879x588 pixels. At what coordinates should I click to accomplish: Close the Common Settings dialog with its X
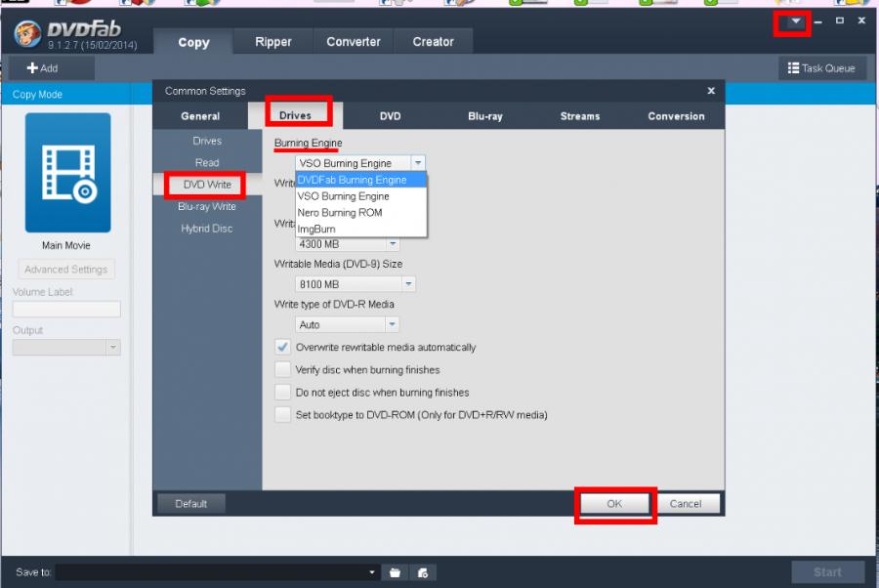[711, 90]
